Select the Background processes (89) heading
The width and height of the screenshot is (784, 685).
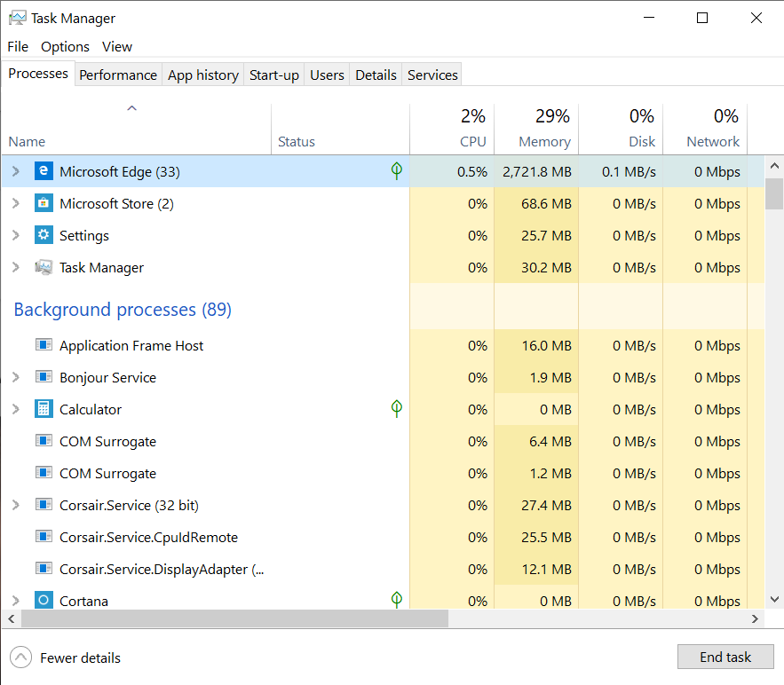(123, 310)
